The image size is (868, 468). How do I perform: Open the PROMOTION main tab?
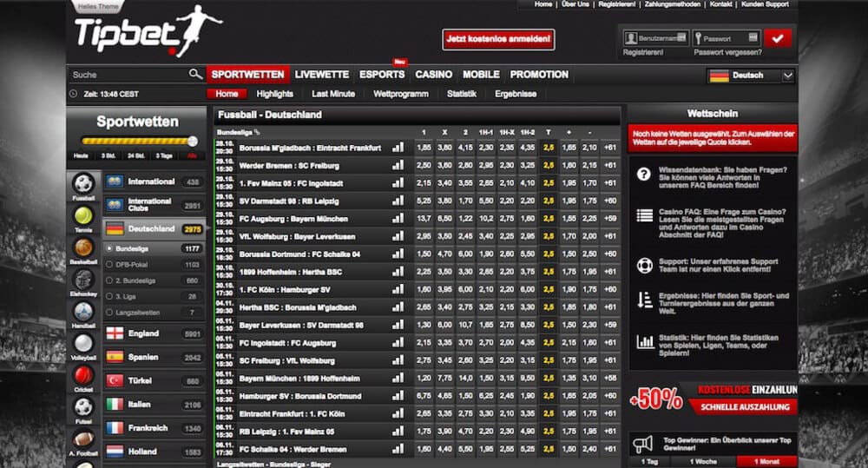coord(539,74)
